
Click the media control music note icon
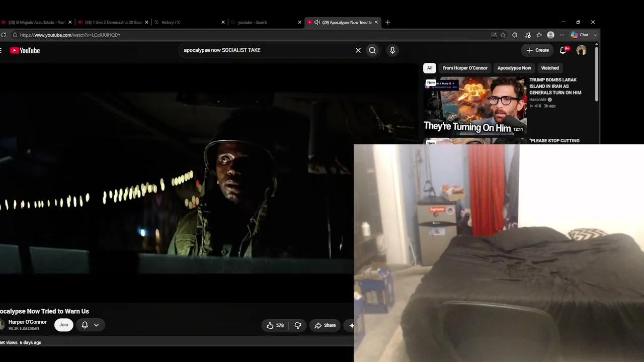[x=527, y=35]
